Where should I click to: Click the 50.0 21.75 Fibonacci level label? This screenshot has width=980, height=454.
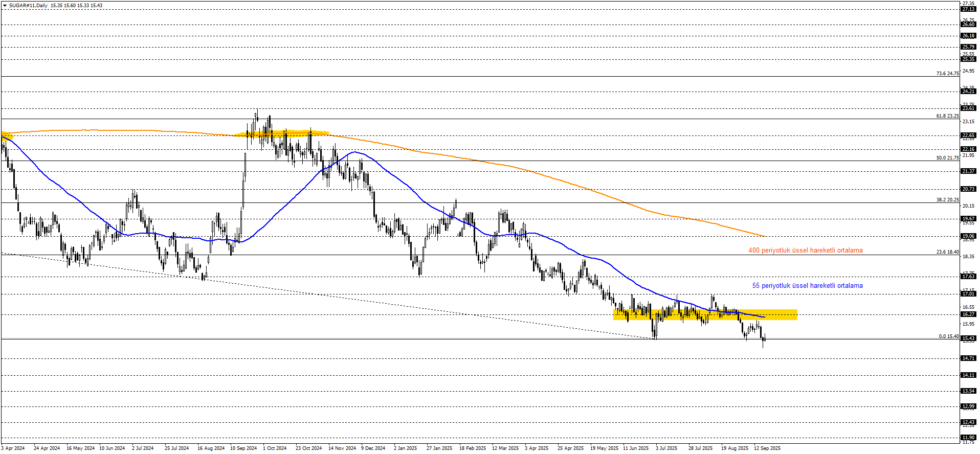(x=947, y=158)
